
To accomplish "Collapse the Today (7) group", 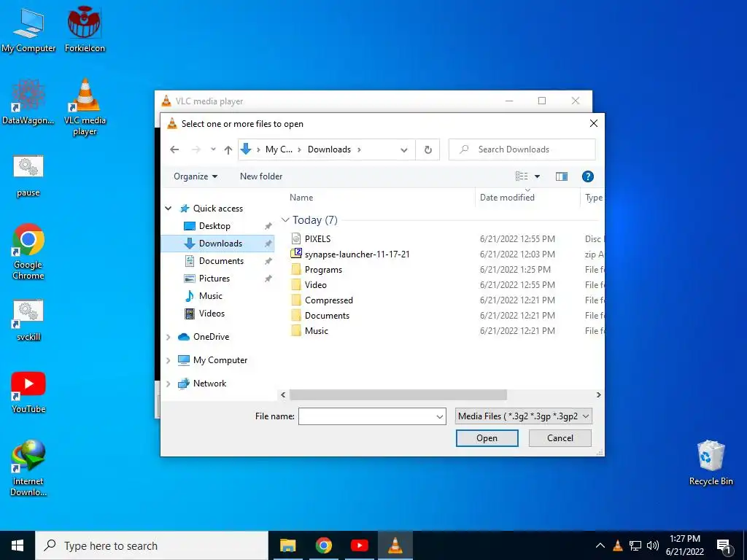I will click(x=285, y=220).
